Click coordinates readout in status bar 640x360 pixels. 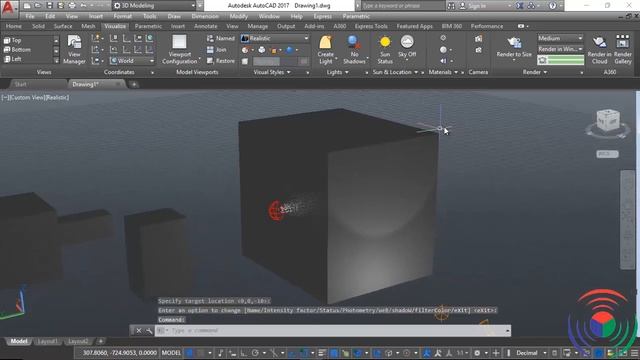[x=120, y=353]
